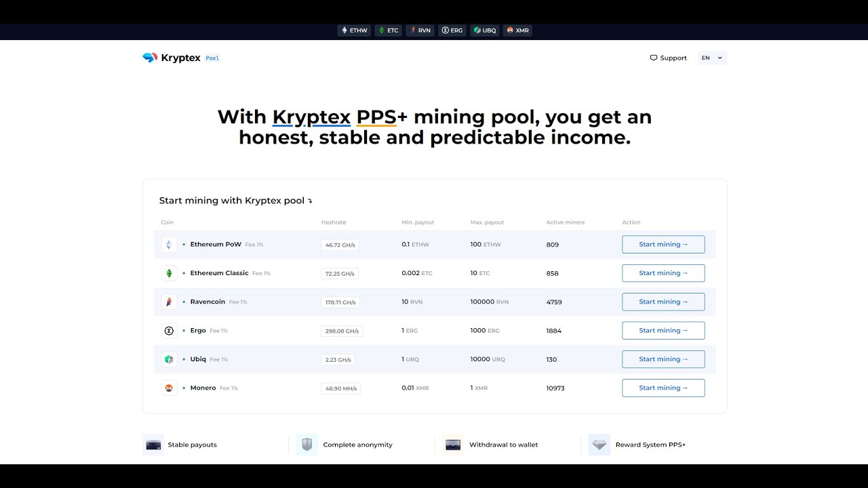
Task: Start mining Ethereum Classic
Action: click(x=663, y=273)
